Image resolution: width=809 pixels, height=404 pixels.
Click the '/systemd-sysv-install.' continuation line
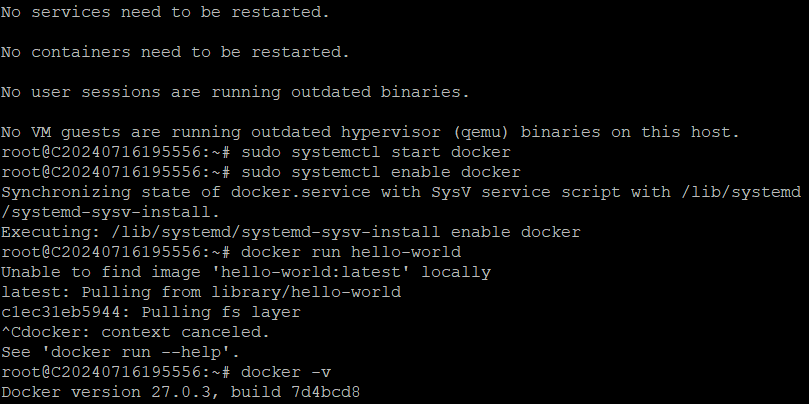point(110,212)
